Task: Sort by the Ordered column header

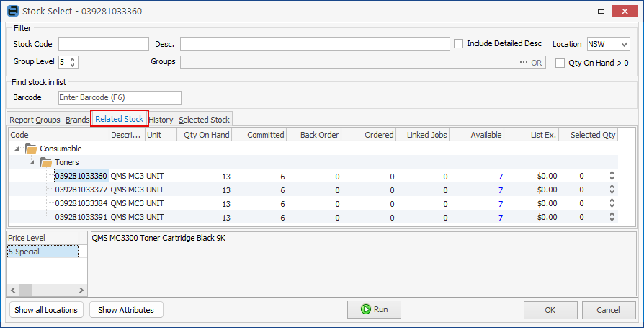Action: coord(368,135)
